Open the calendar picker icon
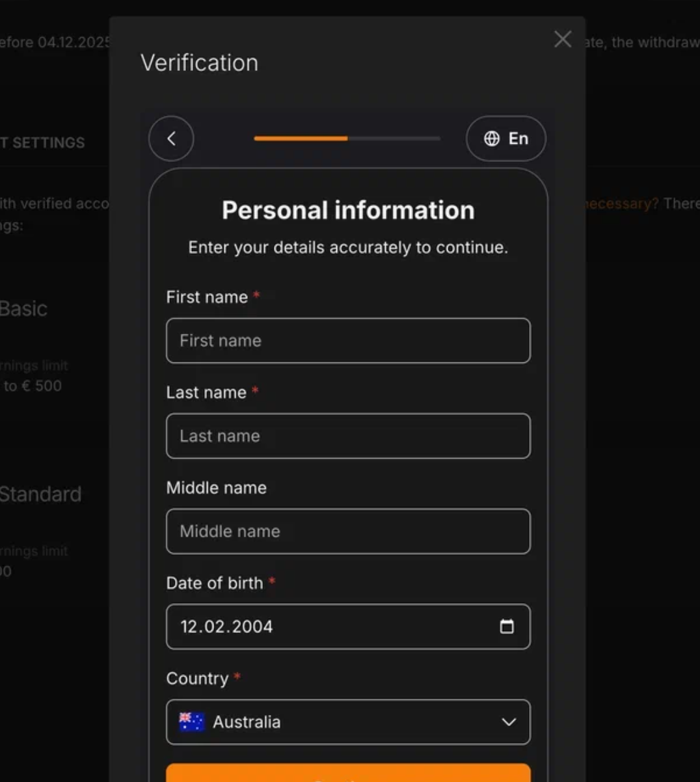 (x=507, y=627)
